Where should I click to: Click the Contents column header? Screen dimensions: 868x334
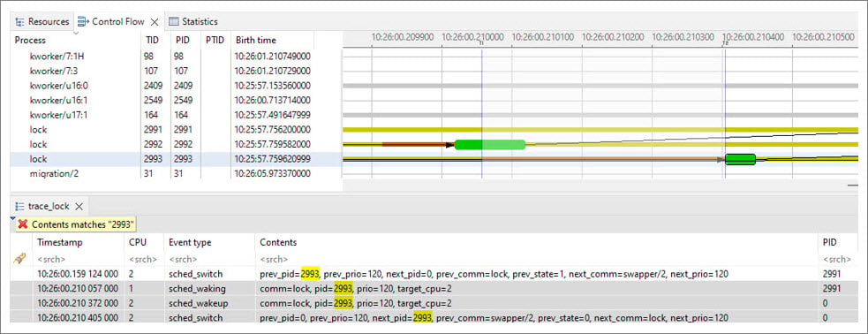pyautogui.click(x=278, y=243)
